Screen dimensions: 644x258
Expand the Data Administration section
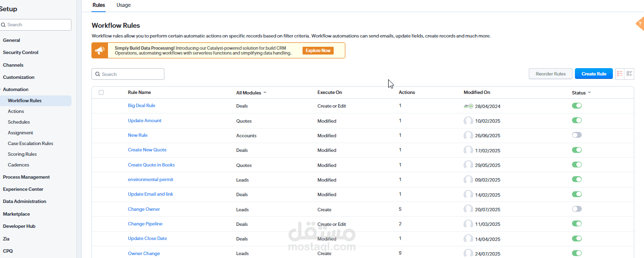[24, 202]
